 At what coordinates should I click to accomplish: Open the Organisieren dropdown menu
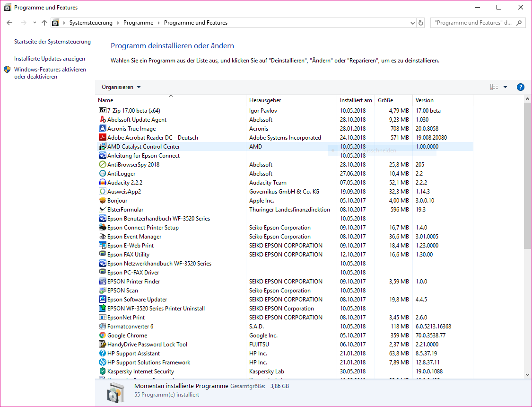click(x=121, y=87)
